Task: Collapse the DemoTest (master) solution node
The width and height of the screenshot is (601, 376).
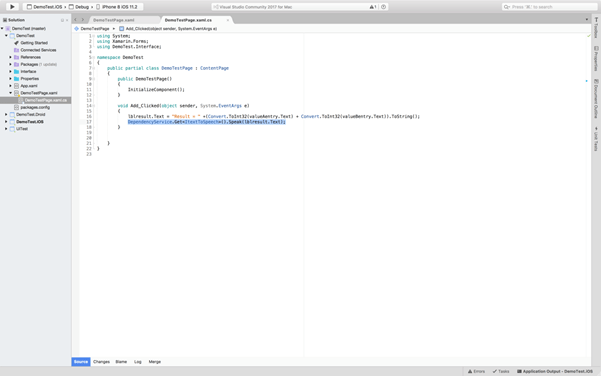Action: tap(2, 28)
